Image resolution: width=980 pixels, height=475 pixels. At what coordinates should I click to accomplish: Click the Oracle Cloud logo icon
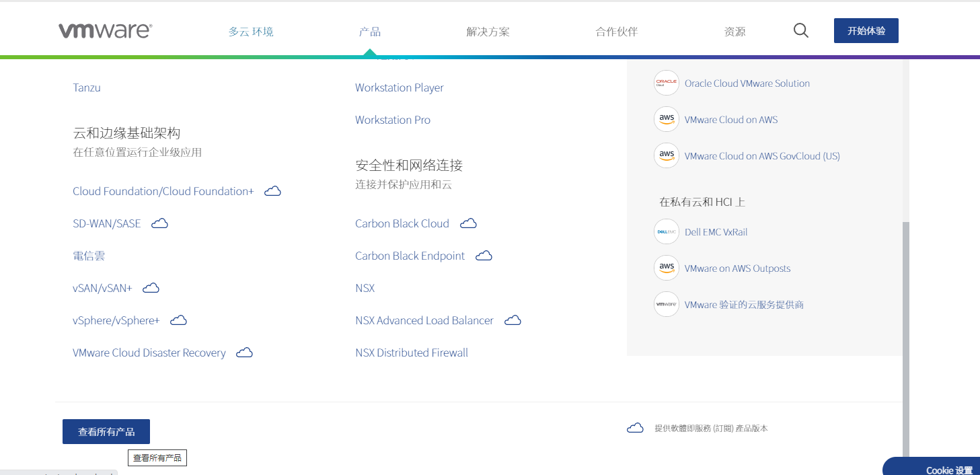pos(667,83)
